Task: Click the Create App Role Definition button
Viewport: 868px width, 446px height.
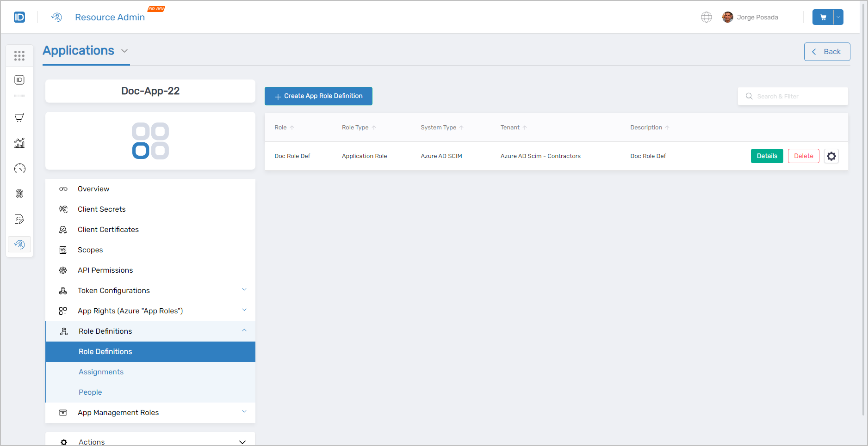Action: [318, 96]
